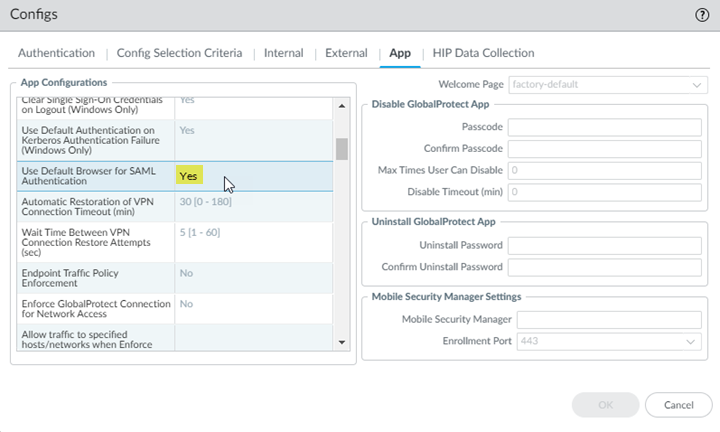Viewport: 720px width, 432px height.
Task: Open the Config Selection Criteria tab
Action: (178, 53)
